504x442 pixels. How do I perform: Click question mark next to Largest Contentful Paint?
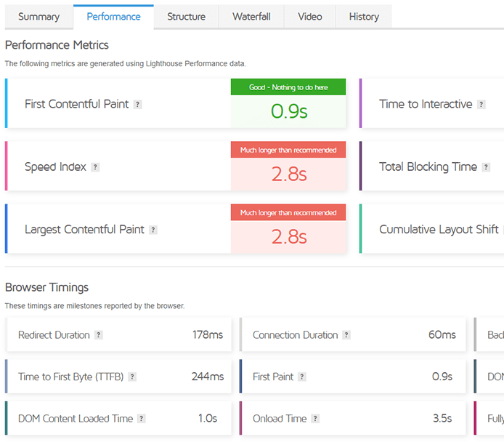tap(153, 230)
